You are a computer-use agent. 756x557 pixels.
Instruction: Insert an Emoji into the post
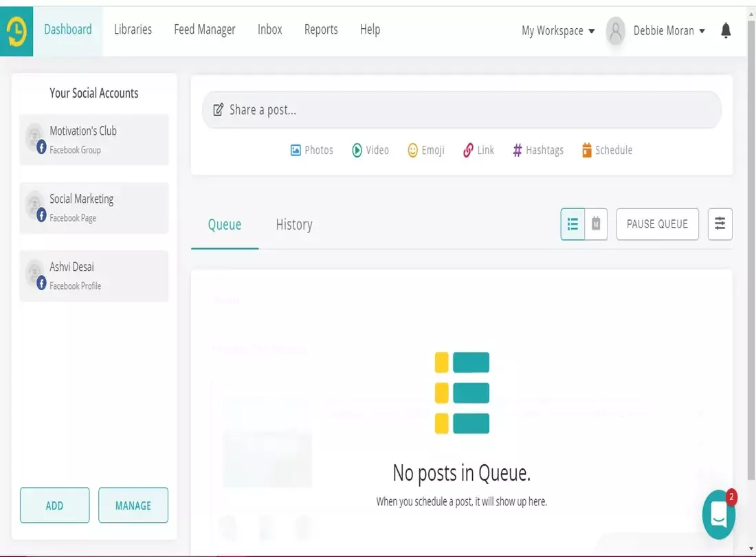tap(425, 150)
